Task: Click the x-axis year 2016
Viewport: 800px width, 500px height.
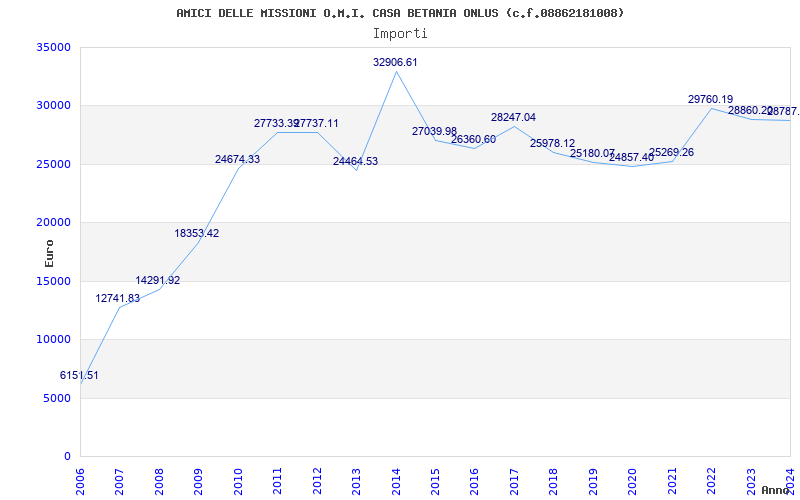Action: click(x=475, y=481)
